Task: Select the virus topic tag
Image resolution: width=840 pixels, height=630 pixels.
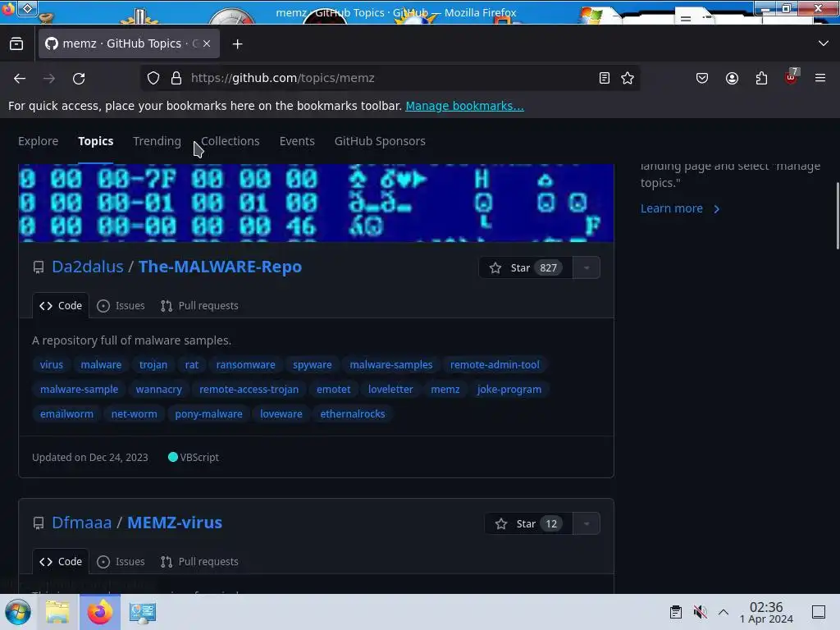Action: (x=52, y=365)
